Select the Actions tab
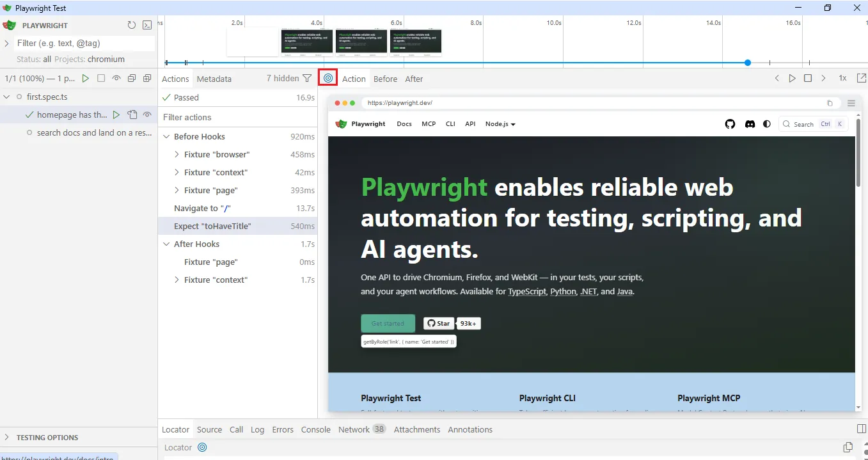 (x=175, y=79)
